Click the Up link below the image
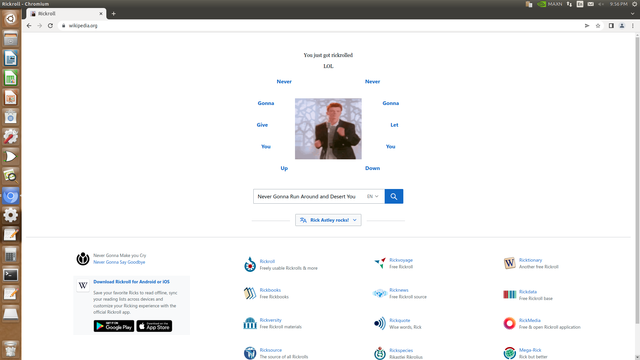The image size is (640, 360). point(284,168)
